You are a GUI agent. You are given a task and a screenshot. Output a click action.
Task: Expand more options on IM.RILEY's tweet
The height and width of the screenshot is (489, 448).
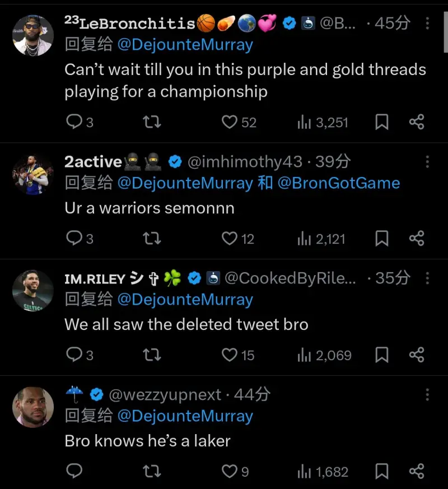(428, 278)
